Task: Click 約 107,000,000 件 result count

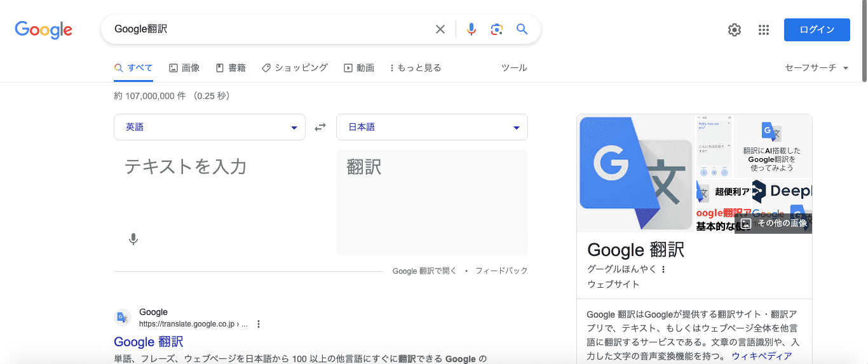Action: pyautogui.click(x=172, y=96)
